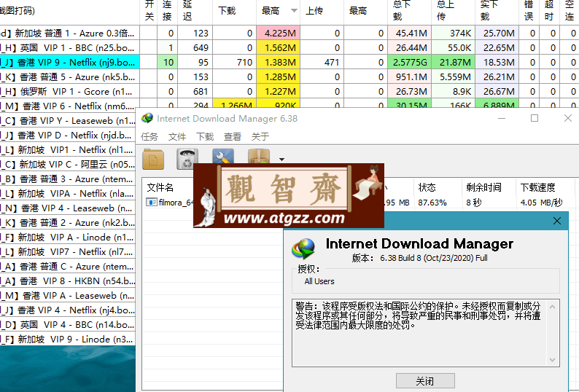
Task: Click the cardboard package toolbar icon
Action: [258, 156]
